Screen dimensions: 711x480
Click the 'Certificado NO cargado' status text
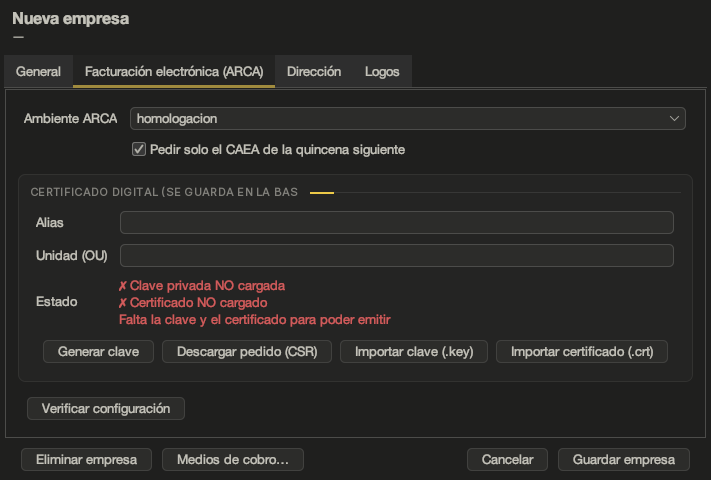tap(193, 302)
